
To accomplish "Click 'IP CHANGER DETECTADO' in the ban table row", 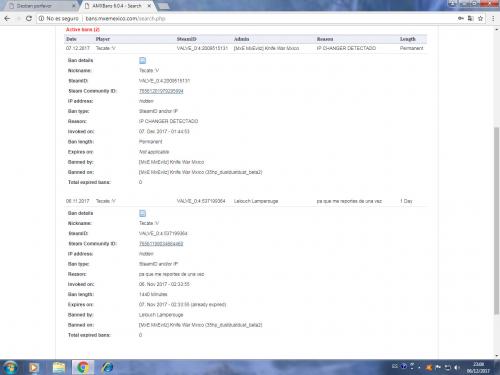I will (346, 48).
